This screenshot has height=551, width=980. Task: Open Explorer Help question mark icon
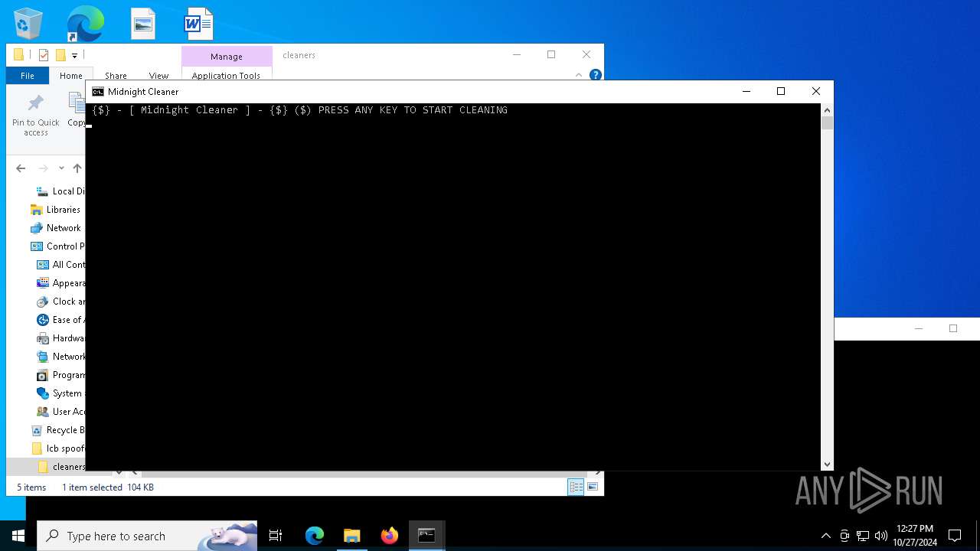coord(595,75)
